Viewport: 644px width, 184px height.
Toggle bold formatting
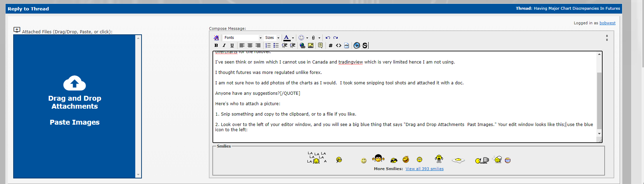pyautogui.click(x=216, y=45)
